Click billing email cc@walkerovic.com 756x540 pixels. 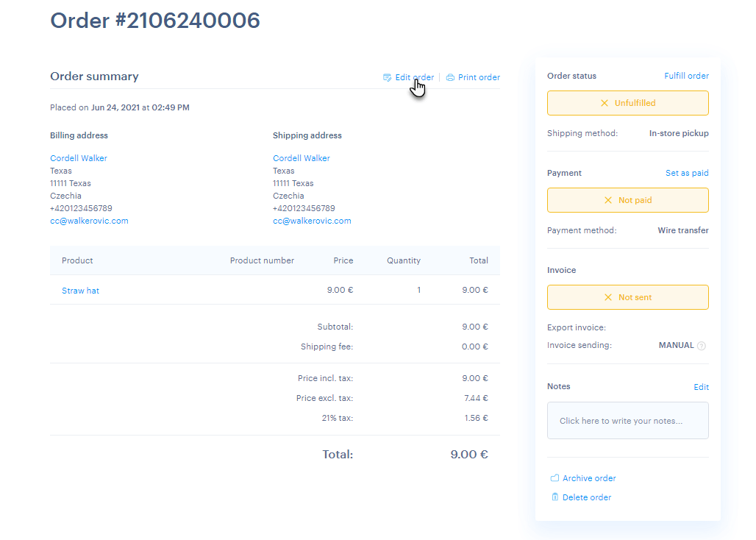[89, 221]
